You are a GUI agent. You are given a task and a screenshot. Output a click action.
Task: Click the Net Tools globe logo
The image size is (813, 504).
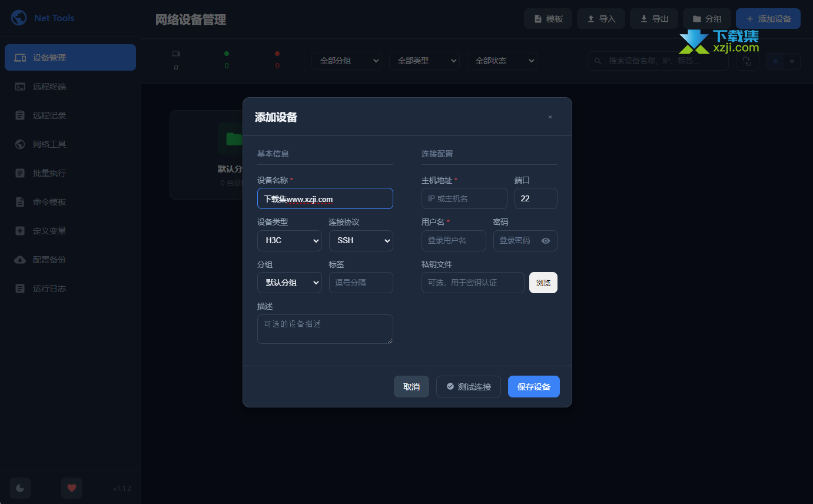click(x=19, y=18)
